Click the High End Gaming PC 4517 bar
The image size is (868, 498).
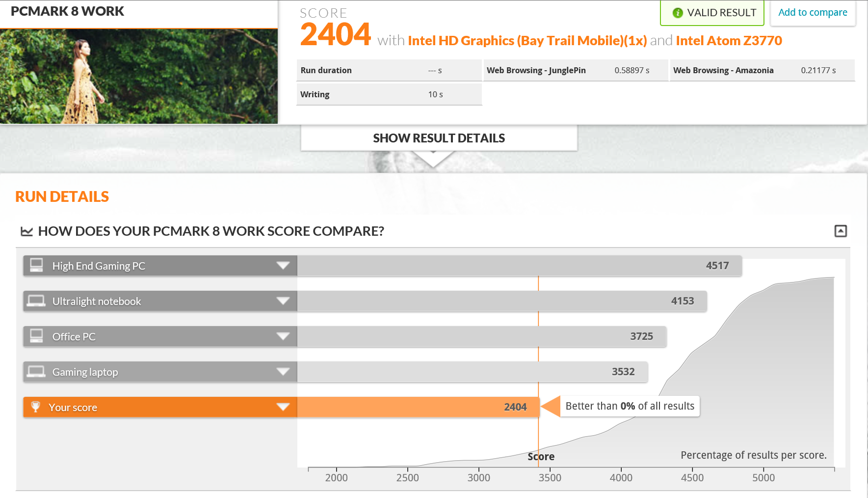click(520, 266)
